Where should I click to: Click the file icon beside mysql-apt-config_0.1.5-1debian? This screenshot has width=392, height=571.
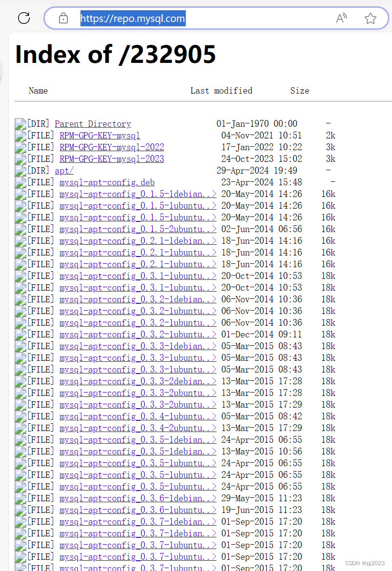pos(20,194)
